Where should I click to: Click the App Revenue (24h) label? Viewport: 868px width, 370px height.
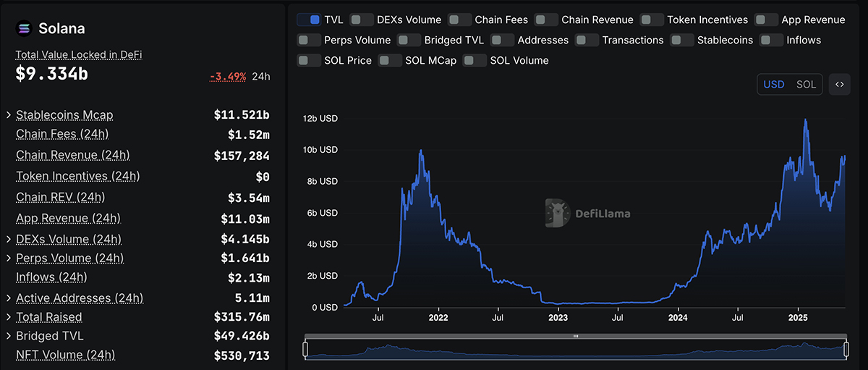[x=68, y=218]
